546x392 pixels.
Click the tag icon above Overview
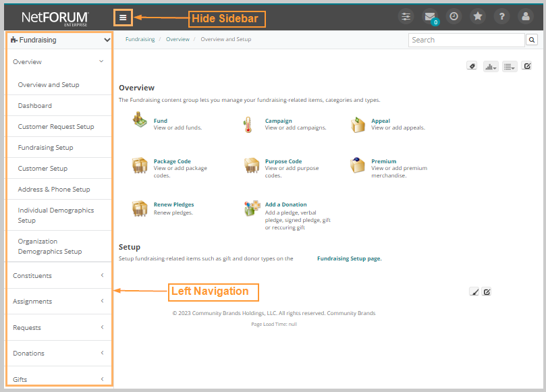(x=472, y=65)
